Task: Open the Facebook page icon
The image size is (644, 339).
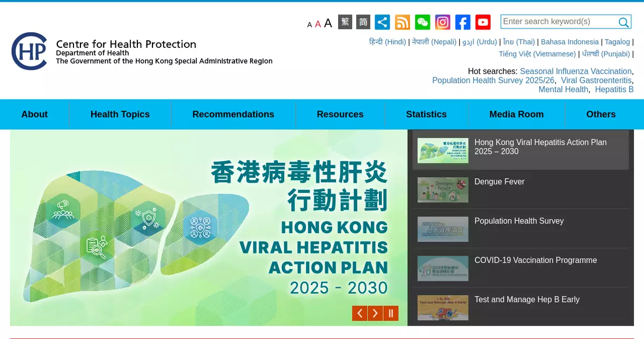Action: (463, 22)
